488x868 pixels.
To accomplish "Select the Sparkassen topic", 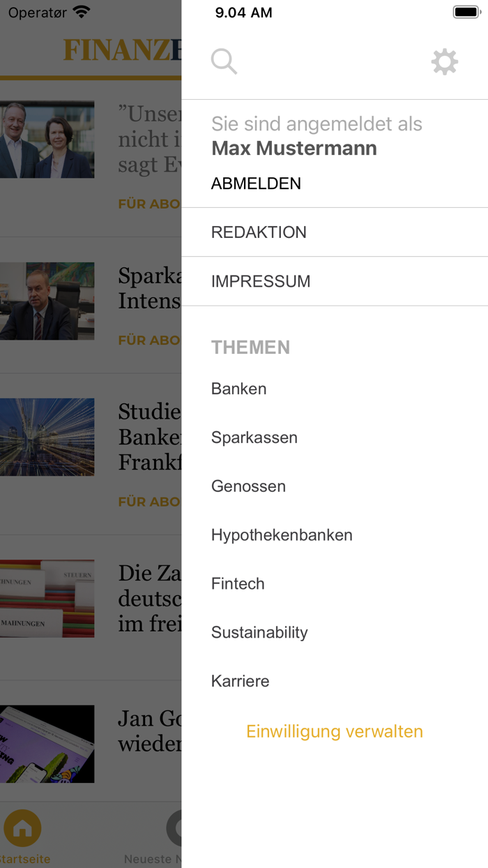I will click(x=254, y=437).
